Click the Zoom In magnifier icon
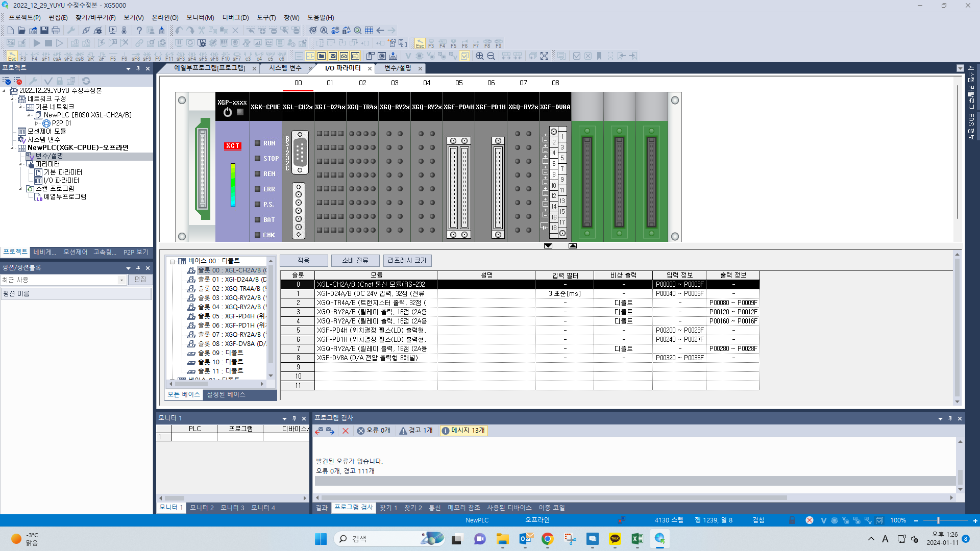 click(480, 56)
